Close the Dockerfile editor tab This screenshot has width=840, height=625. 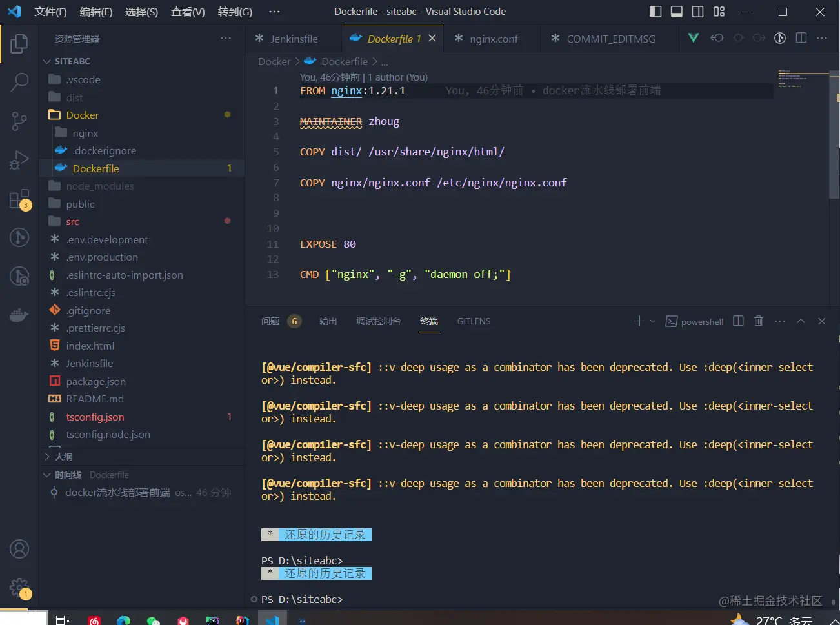(x=432, y=39)
